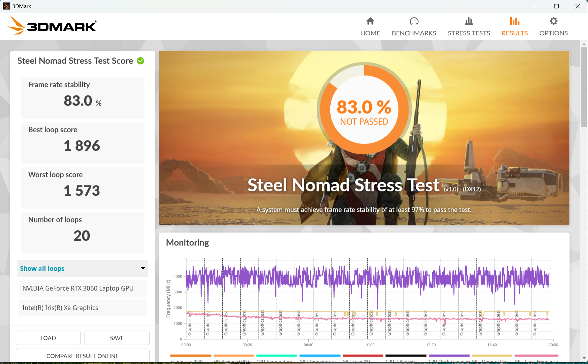Click the Steel Nomad Stress Test banner title
Viewport: 588px width, 364px height.
pyautogui.click(x=343, y=185)
